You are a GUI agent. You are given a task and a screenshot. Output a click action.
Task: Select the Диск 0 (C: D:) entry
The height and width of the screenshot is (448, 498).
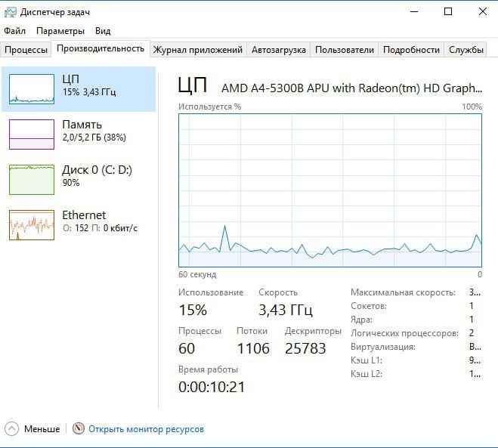point(79,180)
